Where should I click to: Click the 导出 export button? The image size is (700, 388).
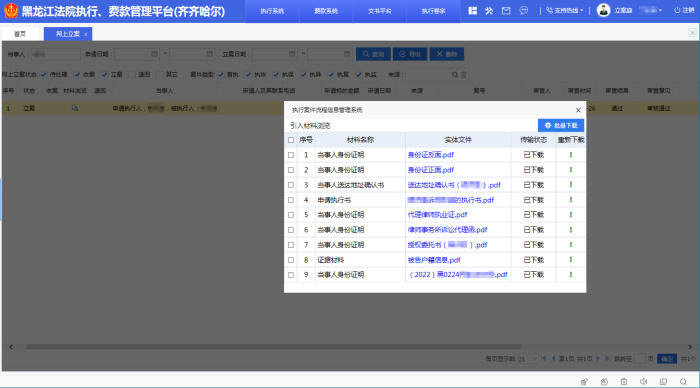(x=410, y=54)
